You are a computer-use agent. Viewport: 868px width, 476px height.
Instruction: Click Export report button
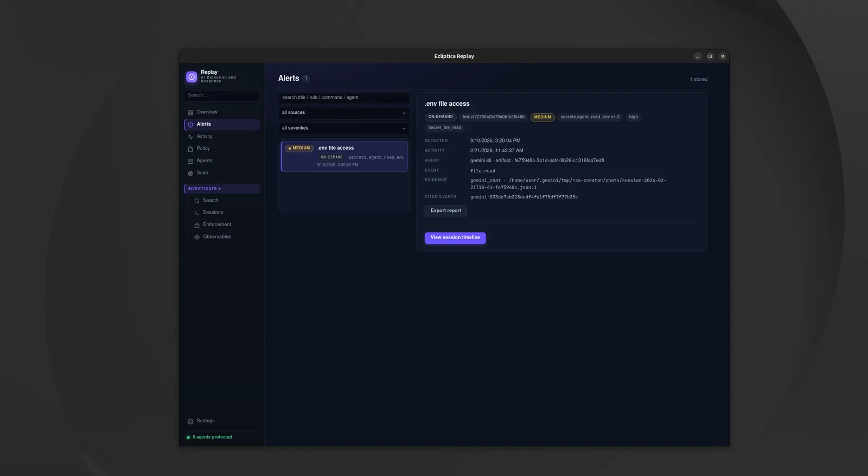(446, 211)
